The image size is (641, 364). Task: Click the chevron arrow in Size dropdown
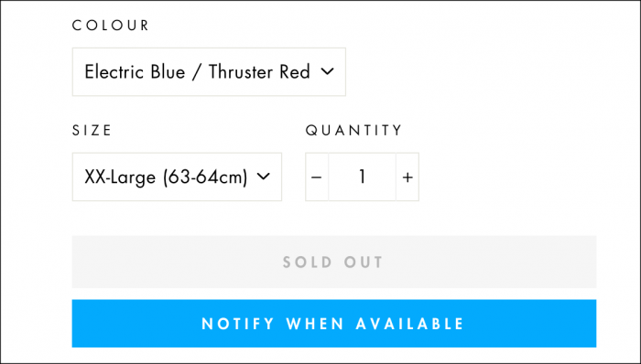[264, 177]
